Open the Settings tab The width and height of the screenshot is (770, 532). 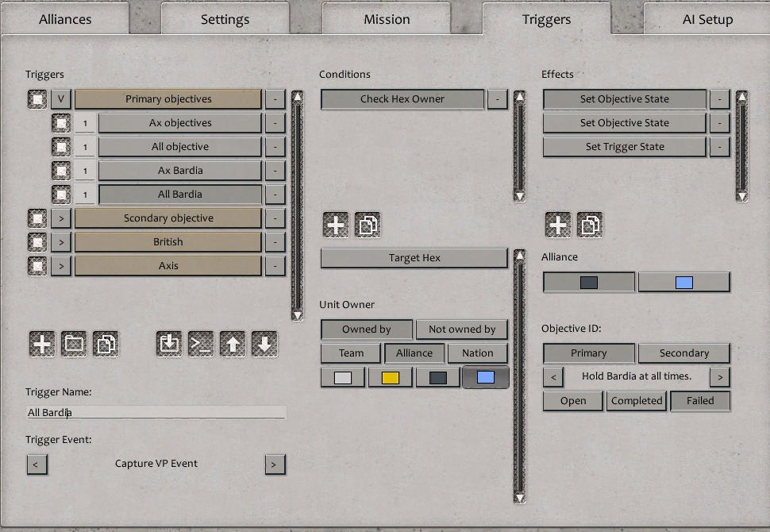pos(225,19)
